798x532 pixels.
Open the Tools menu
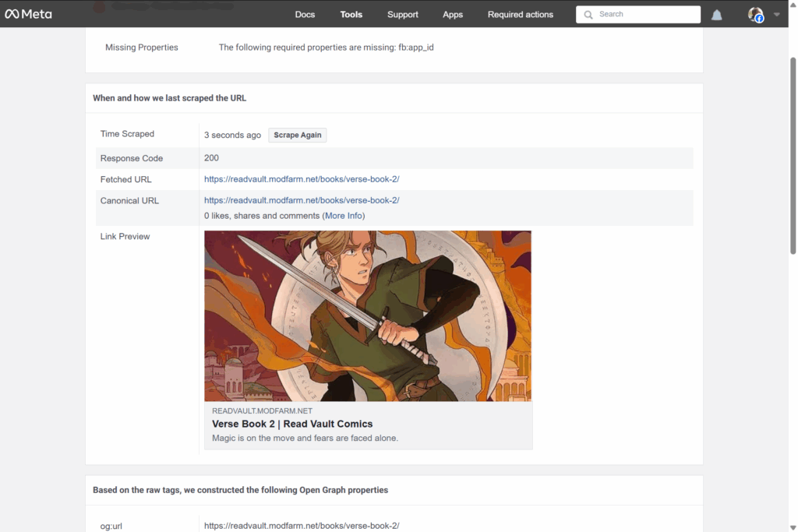(x=351, y=15)
